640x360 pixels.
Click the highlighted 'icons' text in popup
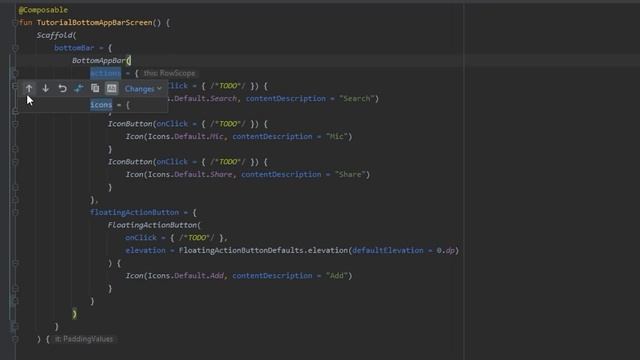(x=101, y=105)
